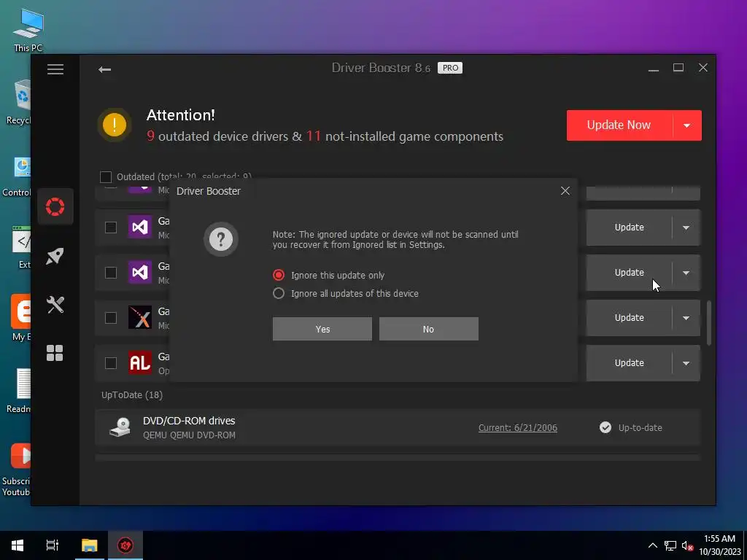The height and width of the screenshot is (560, 747).
Task: Show hidden system tray icons
Action: click(x=653, y=545)
